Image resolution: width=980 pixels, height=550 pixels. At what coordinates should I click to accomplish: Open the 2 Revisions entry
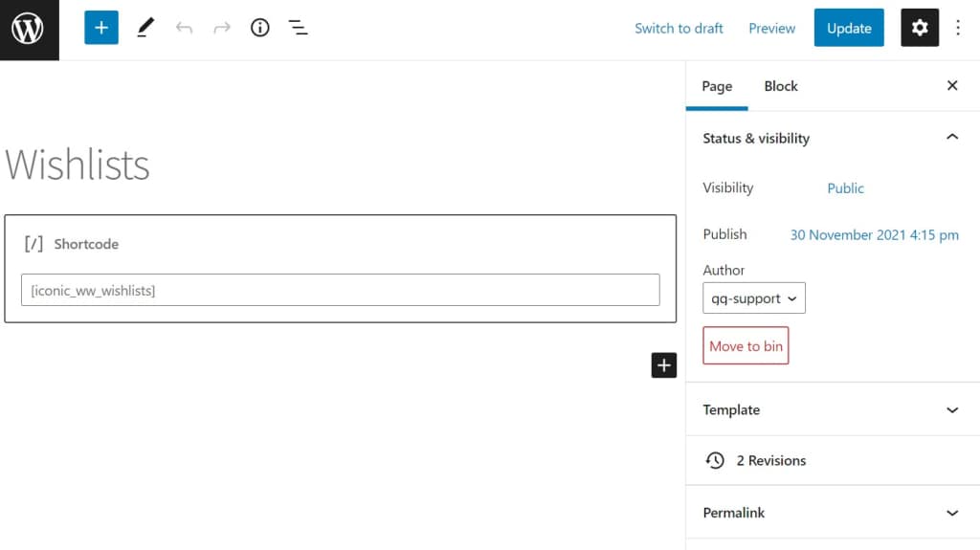pos(833,461)
